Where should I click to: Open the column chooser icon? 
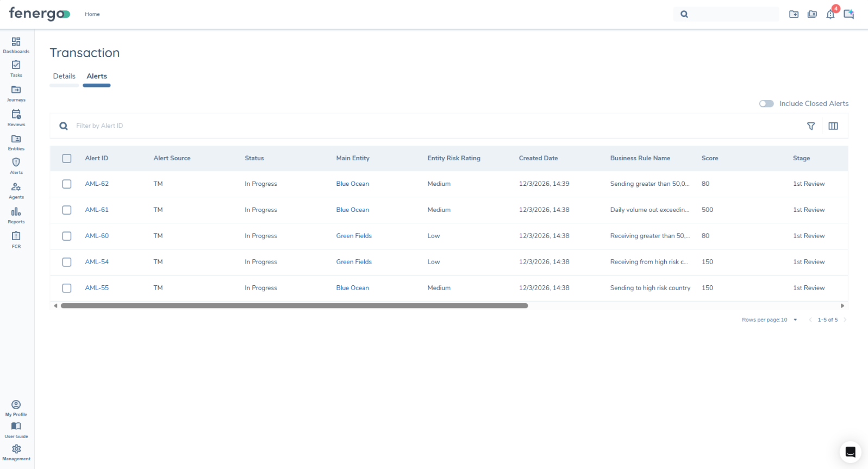[x=833, y=126]
